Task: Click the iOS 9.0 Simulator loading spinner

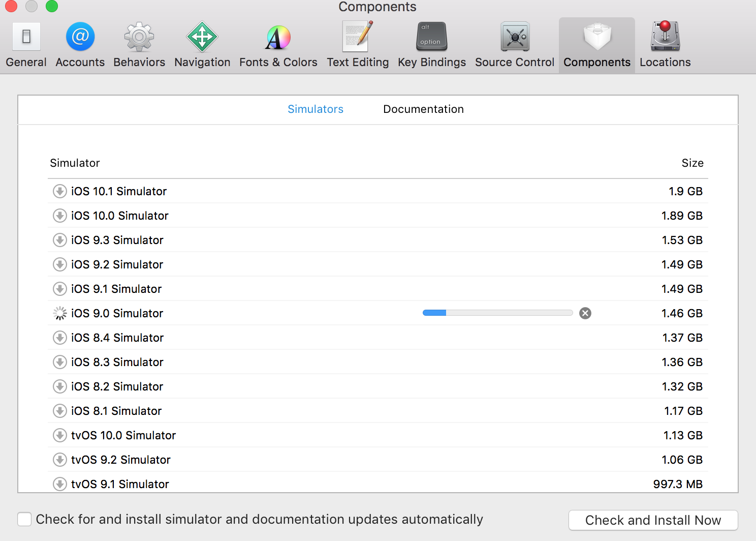Action: pyautogui.click(x=60, y=313)
